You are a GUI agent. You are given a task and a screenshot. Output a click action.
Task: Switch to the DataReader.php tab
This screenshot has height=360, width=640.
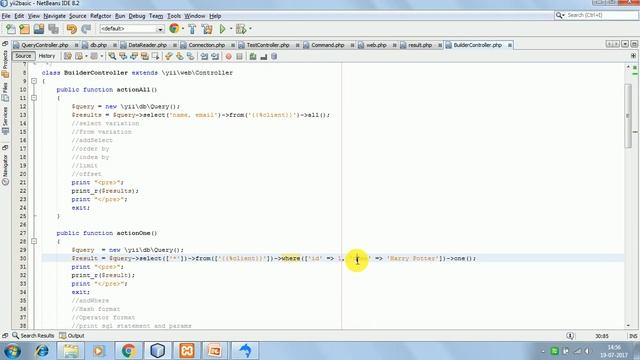click(147, 45)
